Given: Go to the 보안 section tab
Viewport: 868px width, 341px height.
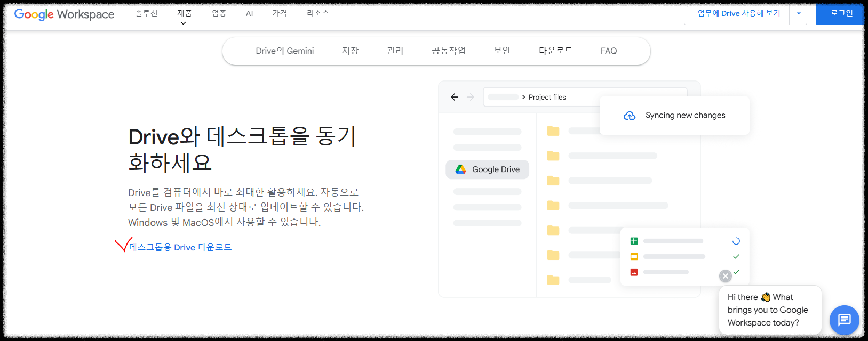Looking at the screenshot, I should pyautogui.click(x=502, y=51).
